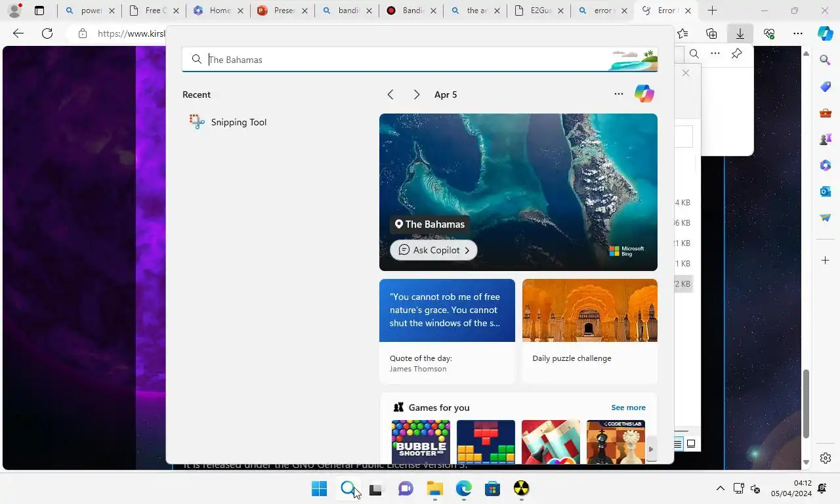This screenshot has height=504, width=840.
Task: Open the Daily puzzle challenge card
Action: point(590,331)
